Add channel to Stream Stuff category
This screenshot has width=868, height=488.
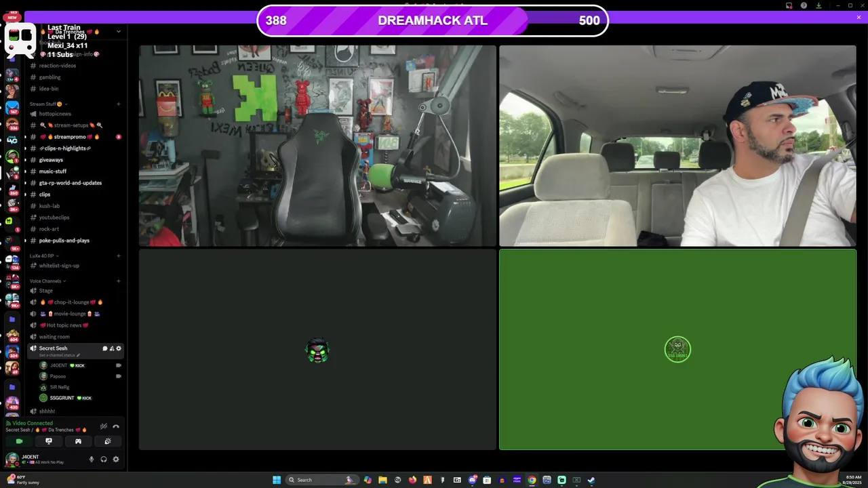(x=119, y=104)
